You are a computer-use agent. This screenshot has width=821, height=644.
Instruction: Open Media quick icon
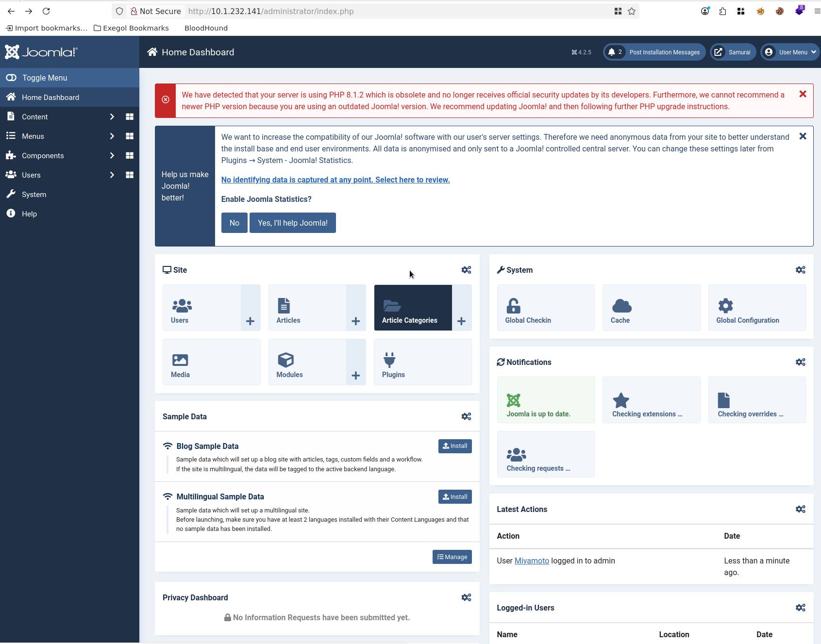(x=212, y=362)
